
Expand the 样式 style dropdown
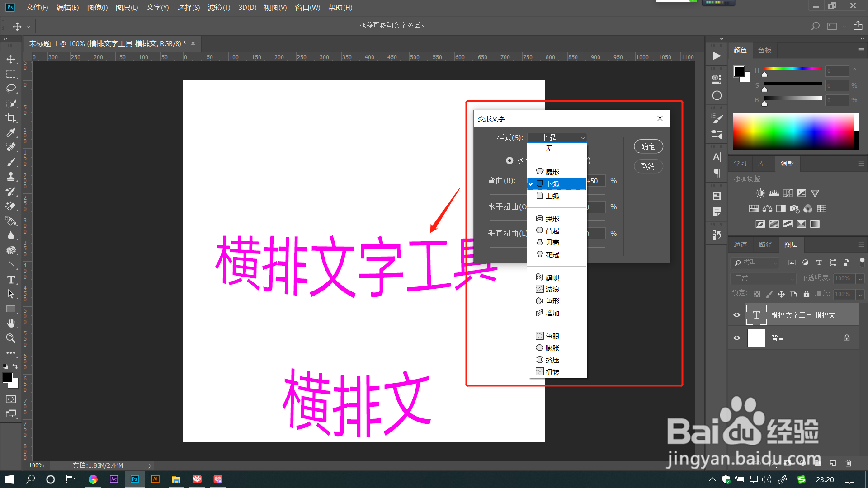click(557, 137)
